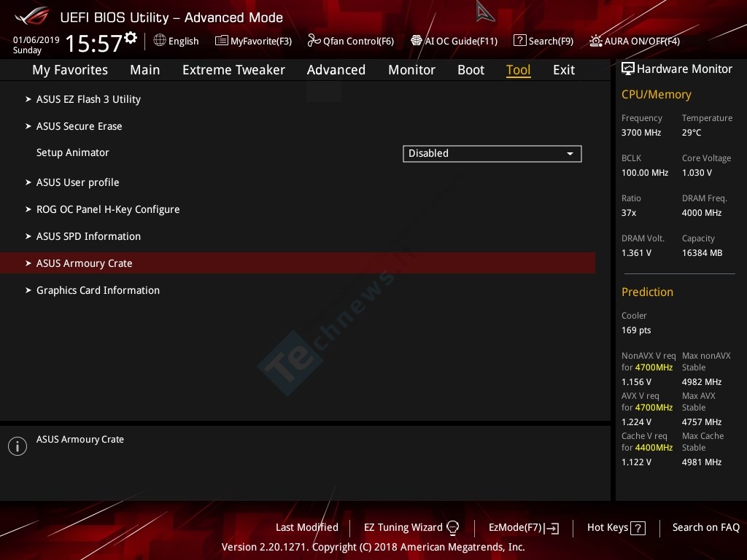Click the 1.361 V DRAM voltage value
This screenshot has width=747, height=560.
point(636,253)
